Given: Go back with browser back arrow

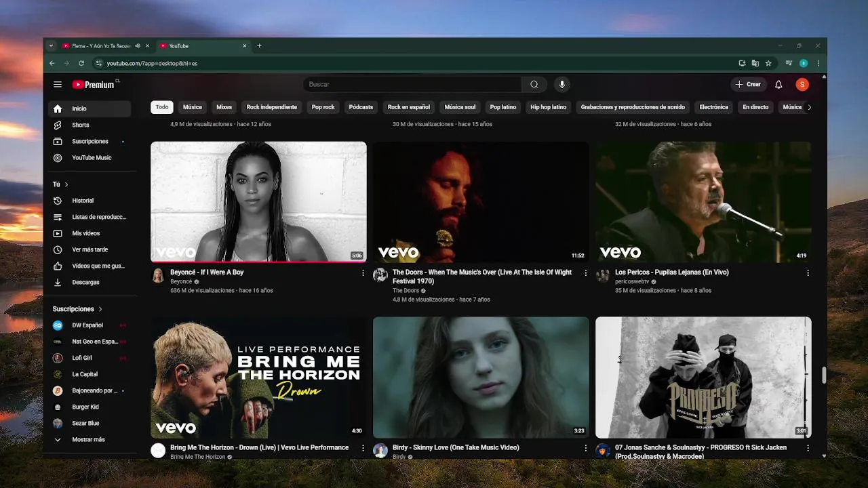Looking at the screenshot, I should tap(52, 63).
